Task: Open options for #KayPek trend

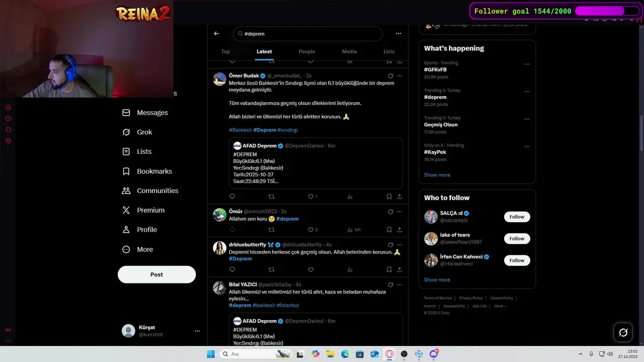Action: pyautogui.click(x=527, y=147)
